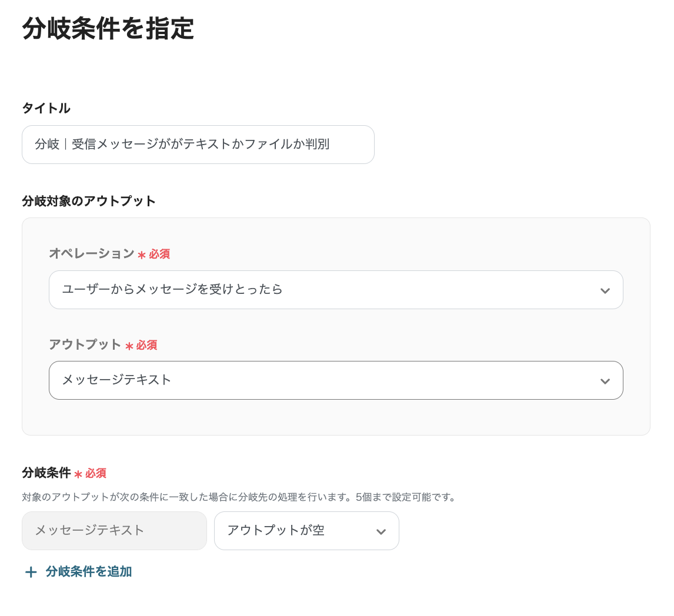Click the chevron arrow in オペレーション dropdown
This screenshot has width=674, height=616.
click(x=605, y=290)
